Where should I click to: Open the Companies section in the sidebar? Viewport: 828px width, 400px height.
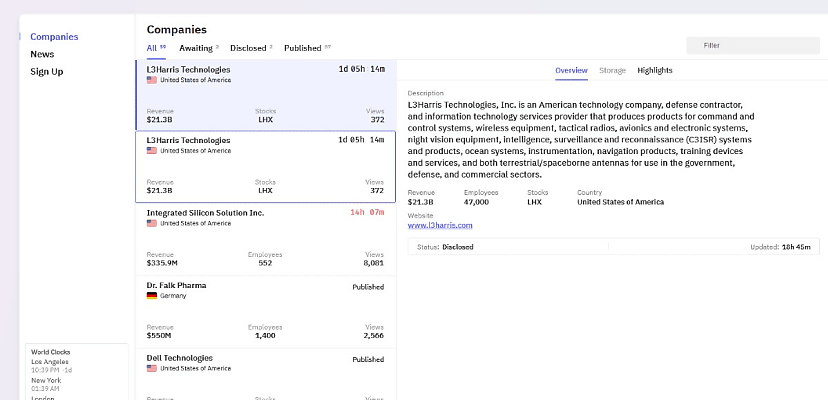54,37
